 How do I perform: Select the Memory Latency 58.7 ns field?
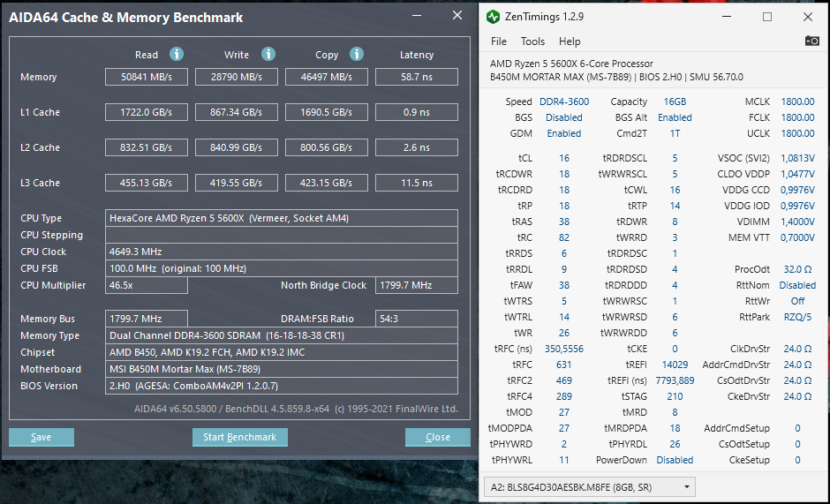coord(417,77)
